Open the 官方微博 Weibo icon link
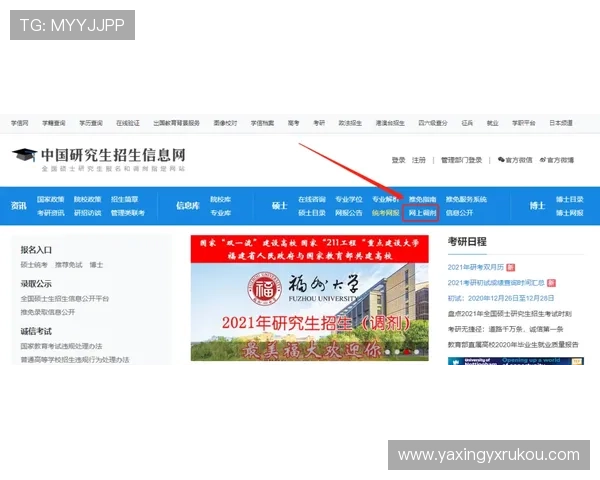The image size is (600, 480). pos(557,160)
